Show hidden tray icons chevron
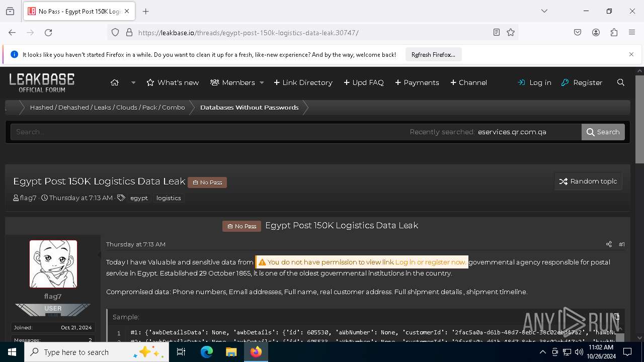644x362 pixels. [543, 352]
